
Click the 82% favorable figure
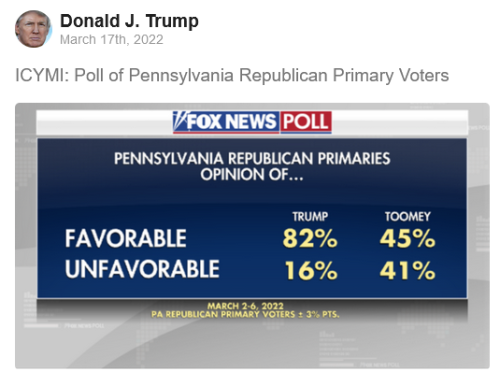point(310,239)
